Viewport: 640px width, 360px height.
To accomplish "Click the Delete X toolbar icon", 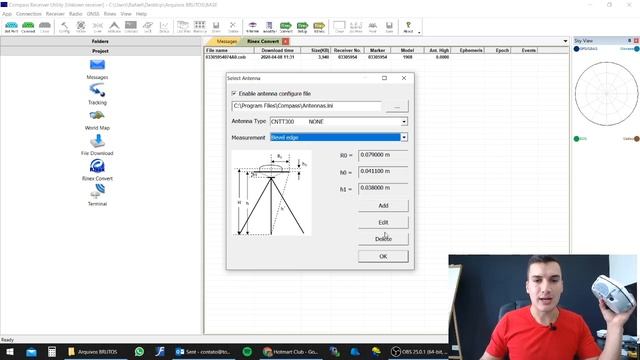I will click(x=233, y=27).
